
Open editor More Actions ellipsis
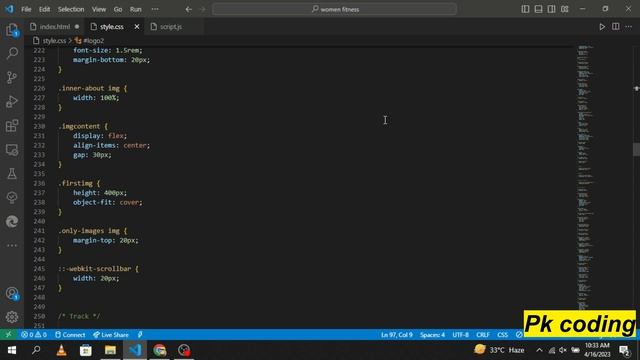pyautogui.click(x=629, y=27)
